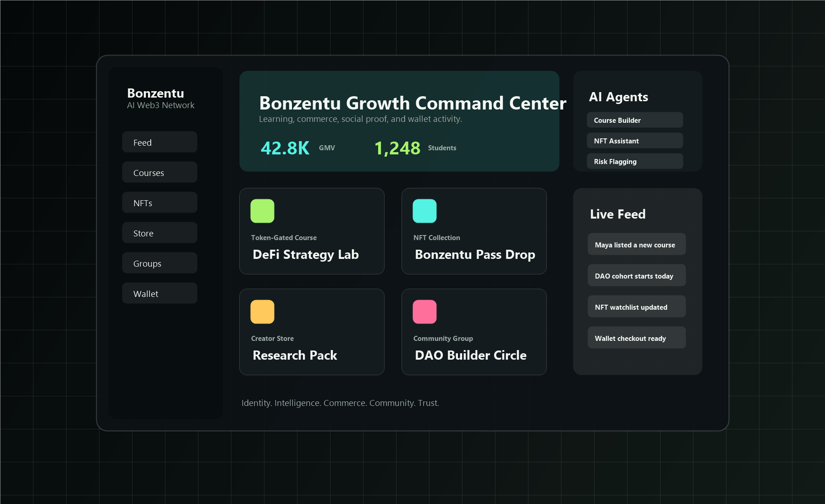Image resolution: width=825 pixels, height=504 pixels.
Task: Select the pink Community Group icon
Action: tap(424, 312)
